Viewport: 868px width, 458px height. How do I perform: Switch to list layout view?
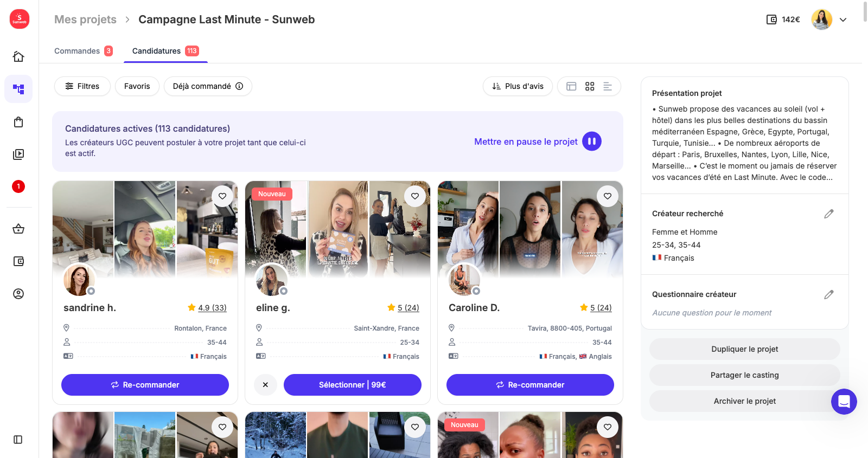pos(608,86)
